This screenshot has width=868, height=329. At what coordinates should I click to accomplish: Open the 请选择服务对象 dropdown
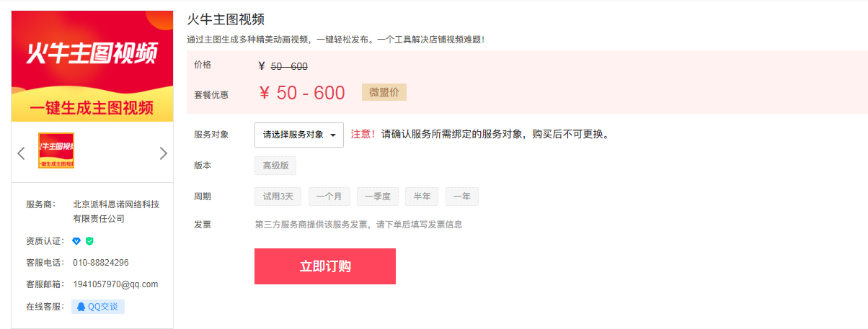click(299, 135)
